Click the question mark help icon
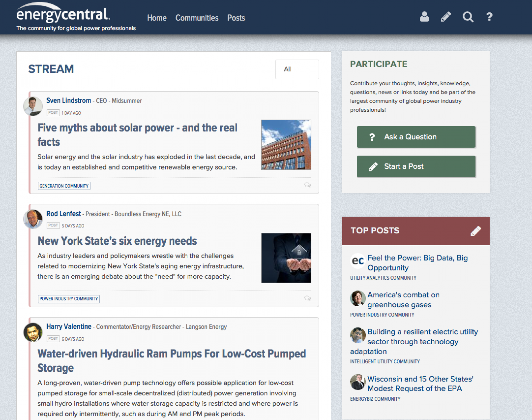 [489, 17]
